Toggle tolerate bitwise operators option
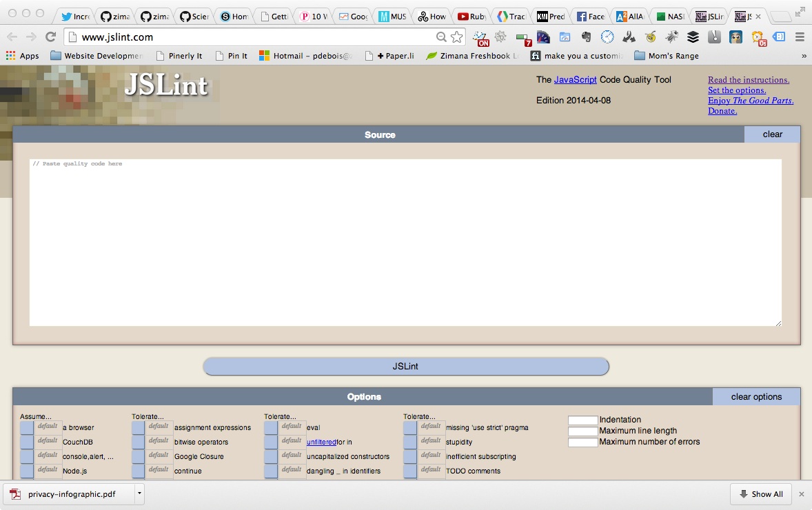This screenshot has height=510, width=812. pos(138,442)
